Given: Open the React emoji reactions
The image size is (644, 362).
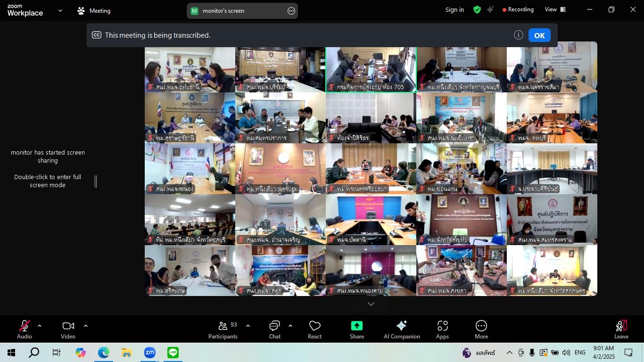Looking at the screenshot, I should [x=314, y=329].
